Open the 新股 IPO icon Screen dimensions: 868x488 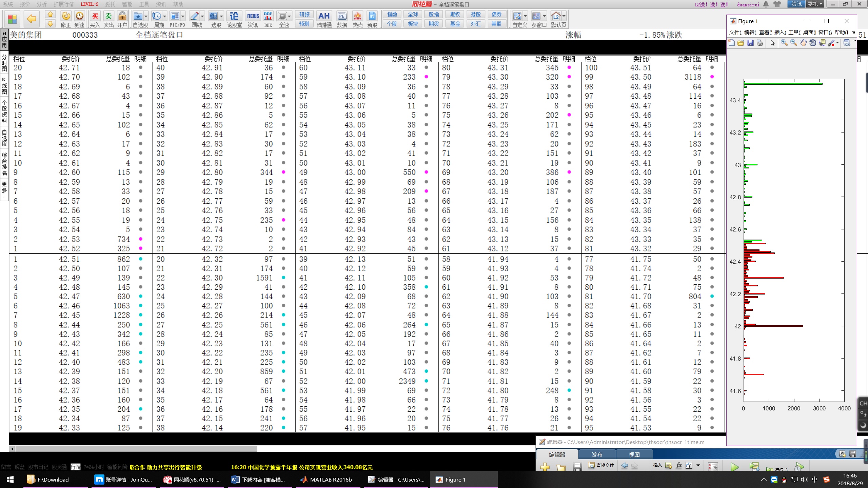point(372,16)
